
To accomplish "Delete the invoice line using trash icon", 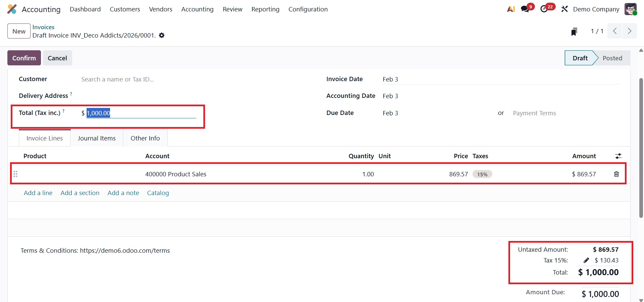I will point(616,174).
